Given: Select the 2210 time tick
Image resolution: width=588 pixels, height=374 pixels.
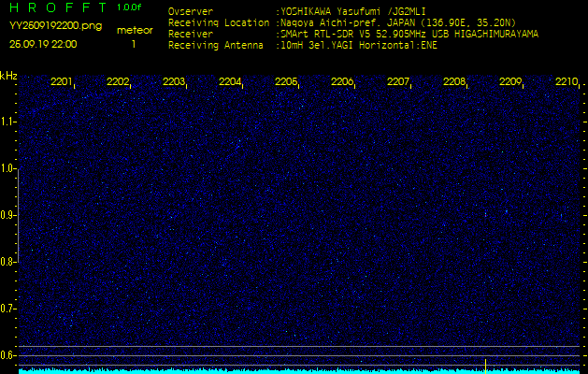Looking at the screenshot, I should pyautogui.click(x=566, y=82).
